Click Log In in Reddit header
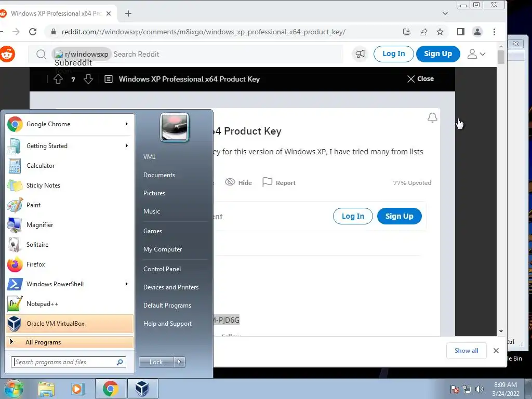This screenshot has width=532, height=399. click(x=394, y=54)
